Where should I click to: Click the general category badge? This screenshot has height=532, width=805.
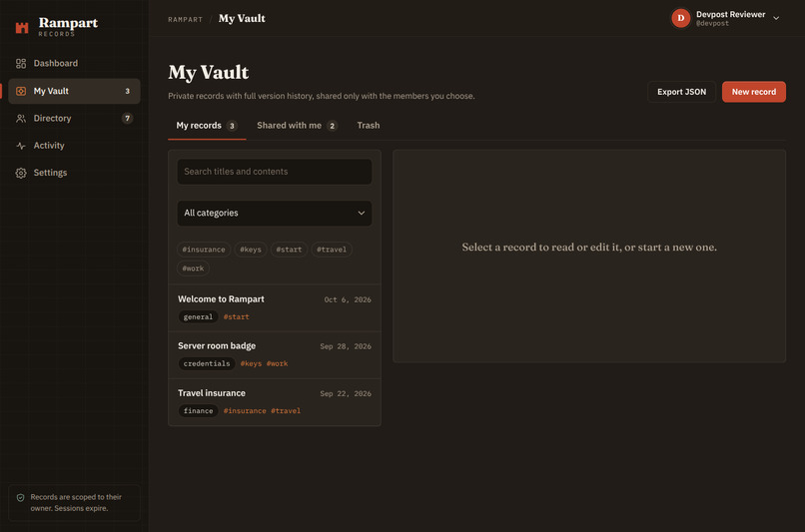[x=198, y=317]
